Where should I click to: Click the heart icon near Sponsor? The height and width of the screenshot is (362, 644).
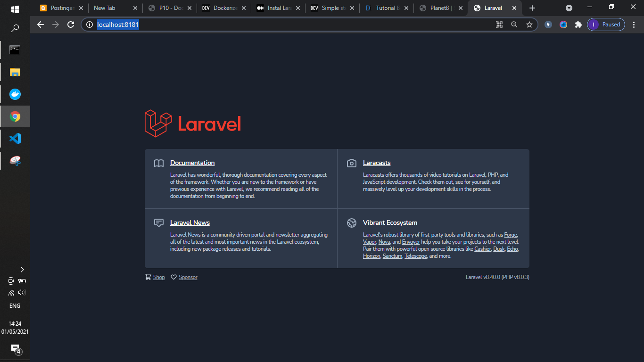[173, 277]
